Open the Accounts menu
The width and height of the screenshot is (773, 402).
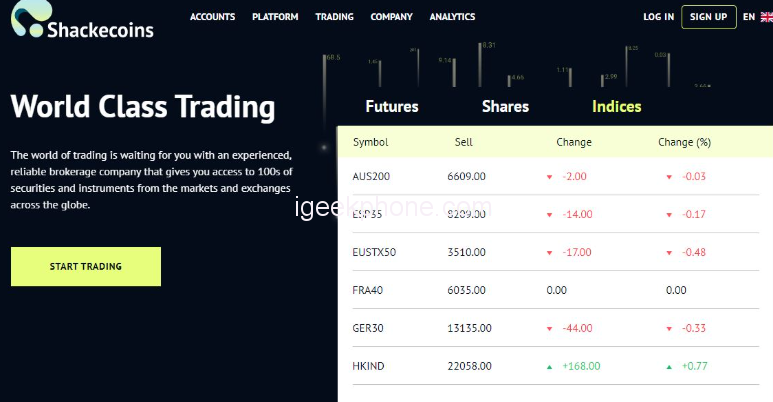tap(212, 17)
